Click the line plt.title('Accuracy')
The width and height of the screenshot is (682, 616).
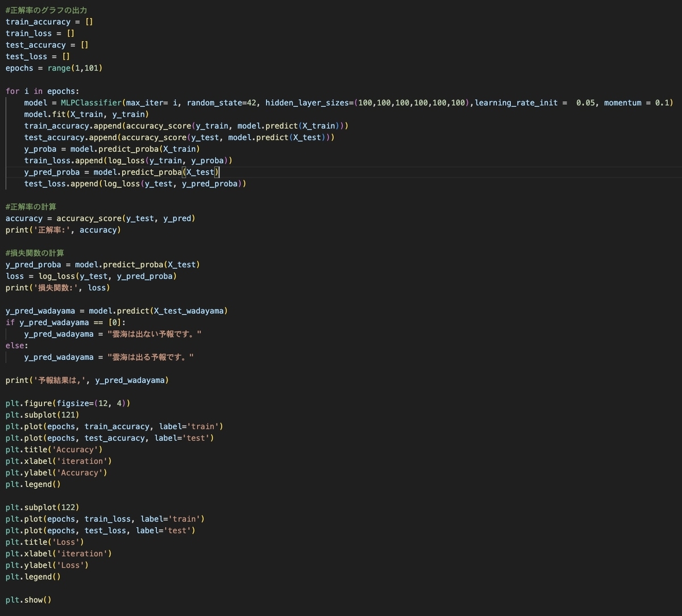[x=54, y=449]
